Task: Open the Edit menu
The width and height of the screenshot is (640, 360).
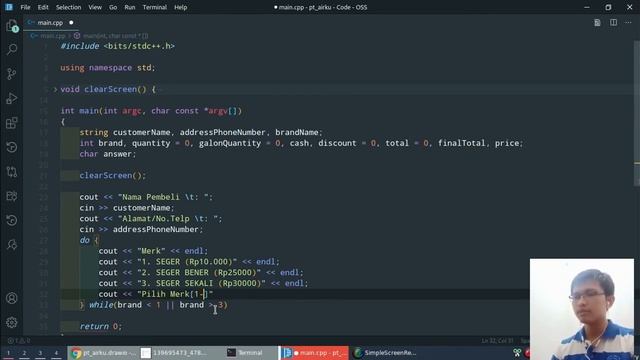Action: [x=43, y=7]
